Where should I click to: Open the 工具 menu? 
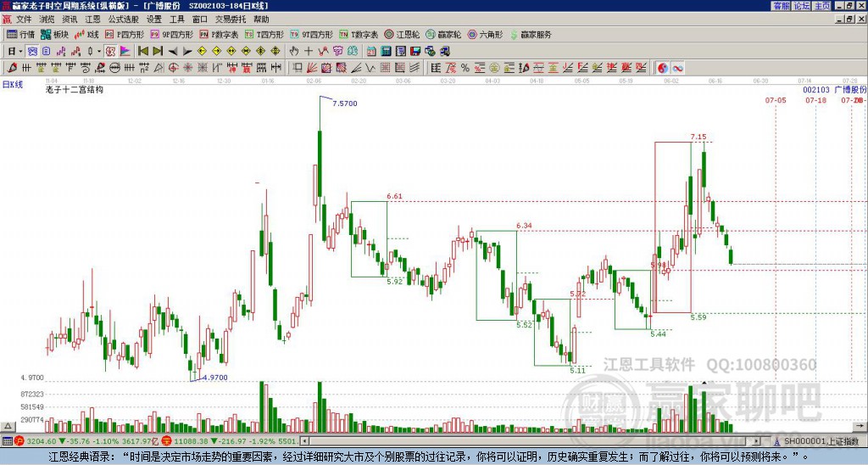176,20
